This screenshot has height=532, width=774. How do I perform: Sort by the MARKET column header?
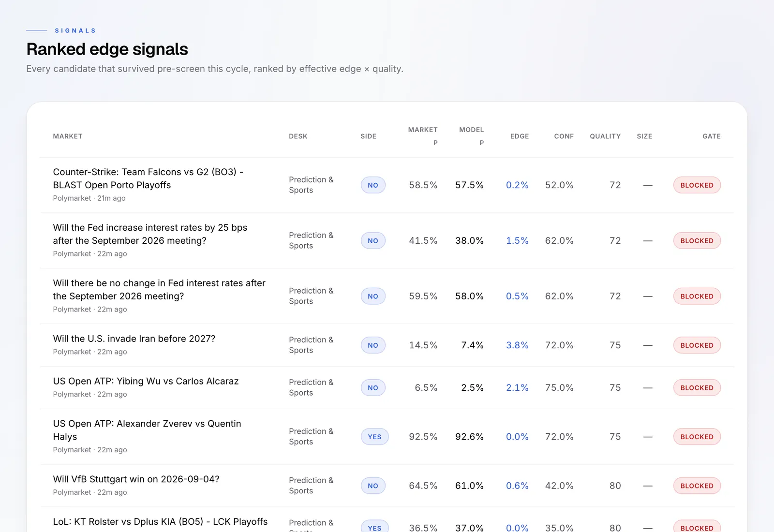(x=68, y=136)
